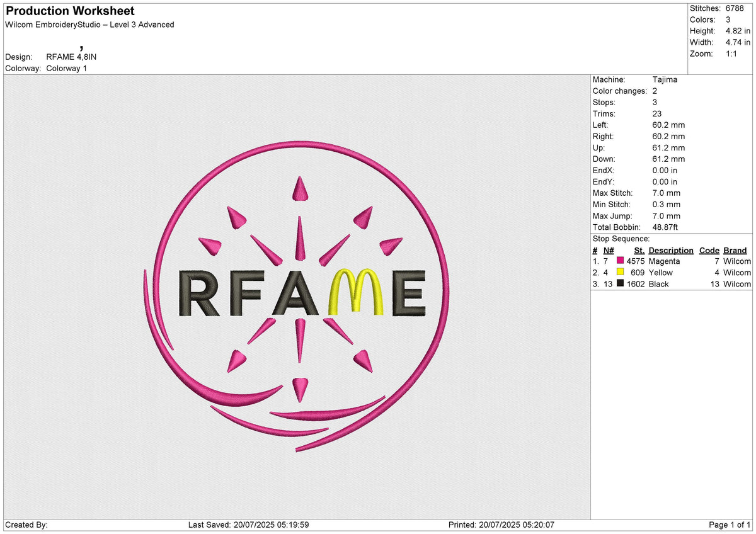Click the "Color changes:" label
Screen dimensions: 756x534
(620, 91)
